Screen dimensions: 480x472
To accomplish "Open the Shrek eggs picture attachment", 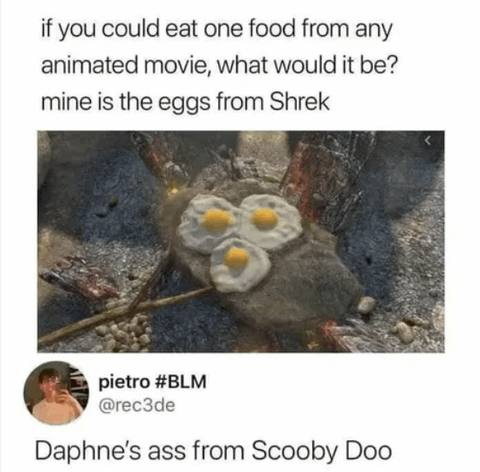I will pyautogui.click(x=241, y=241).
